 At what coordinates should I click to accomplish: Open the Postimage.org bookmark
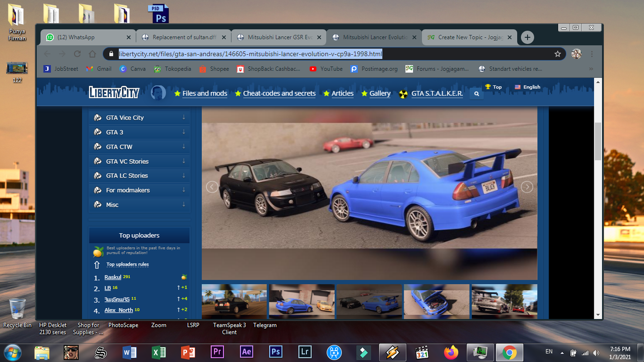[x=374, y=69]
